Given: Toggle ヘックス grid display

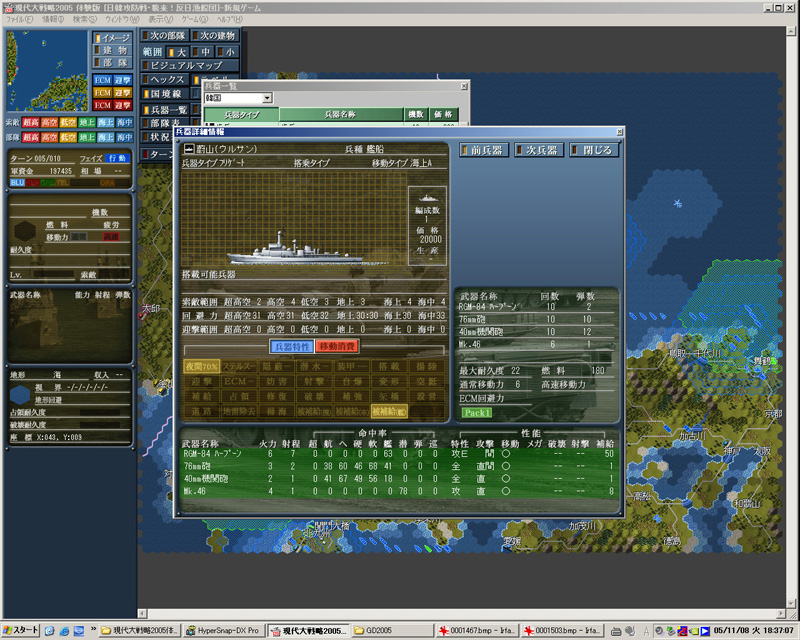Looking at the screenshot, I should pyautogui.click(x=164, y=80).
